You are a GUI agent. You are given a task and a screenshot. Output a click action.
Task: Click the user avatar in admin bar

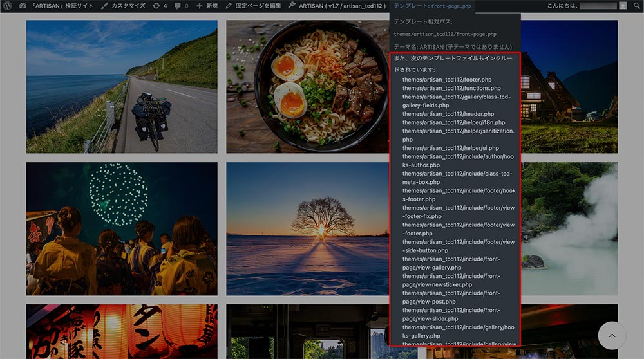tap(622, 6)
